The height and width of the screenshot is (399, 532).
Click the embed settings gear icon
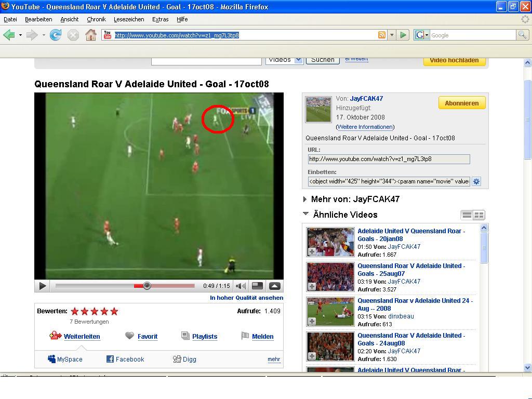point(476,181)
